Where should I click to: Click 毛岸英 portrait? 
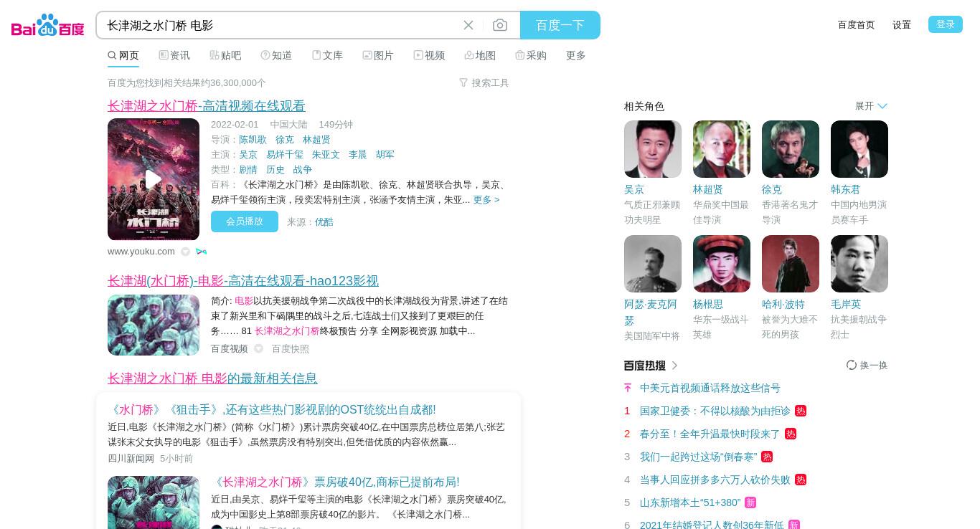[859, 264]
